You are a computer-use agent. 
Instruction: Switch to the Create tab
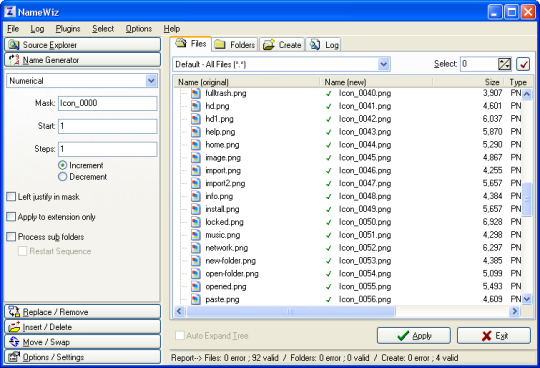coord(282,45)
